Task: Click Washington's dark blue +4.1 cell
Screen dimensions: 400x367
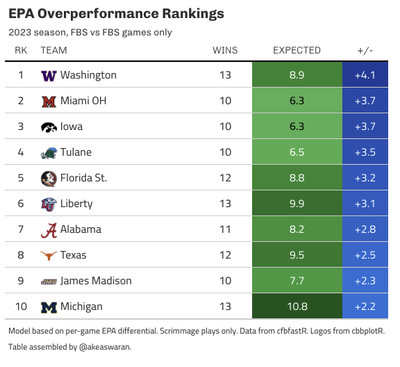Action: tap(365, 75)
